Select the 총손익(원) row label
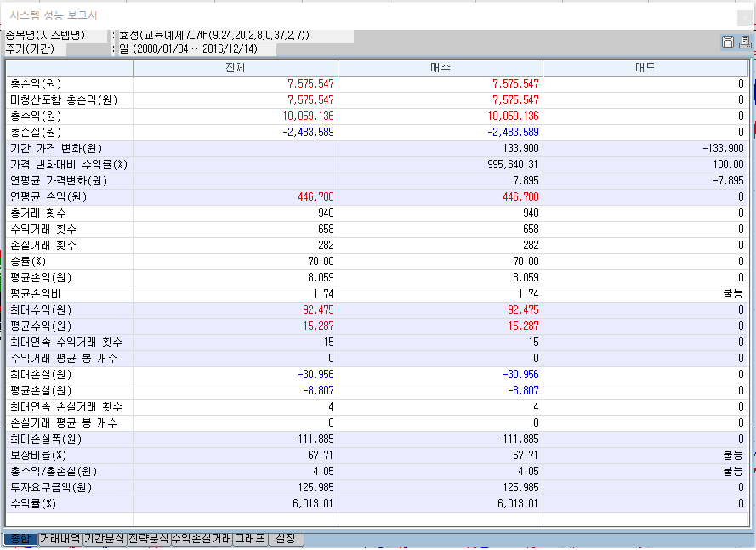The height and width of the screenshot is (550, 756). (35, 84)
